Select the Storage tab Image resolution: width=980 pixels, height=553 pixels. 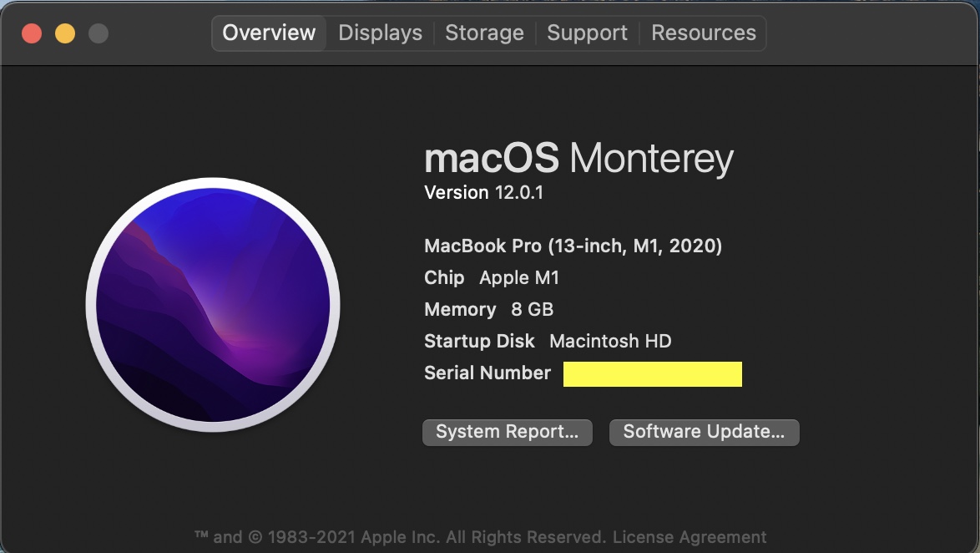[484, 33]
